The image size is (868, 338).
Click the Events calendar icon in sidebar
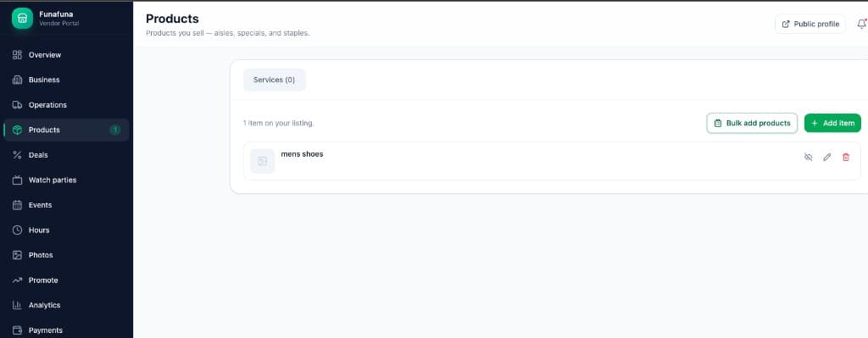point(17,205)
